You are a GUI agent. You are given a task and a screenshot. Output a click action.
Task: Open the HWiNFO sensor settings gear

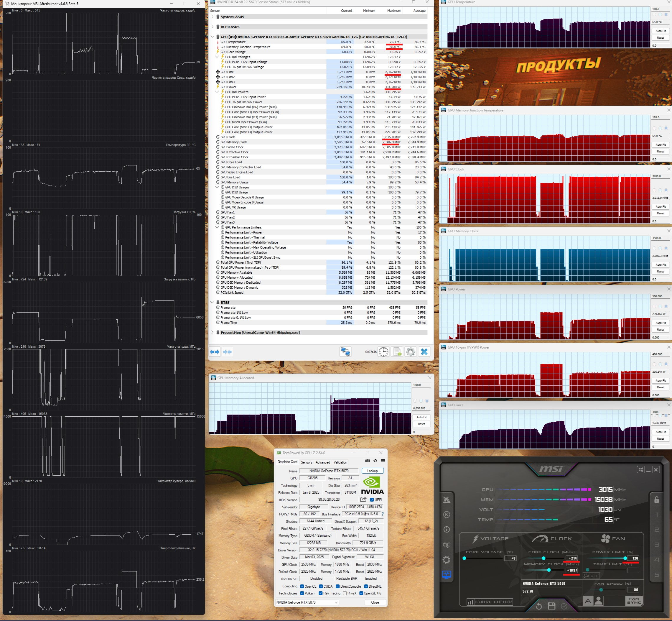(x=410, y=352)
